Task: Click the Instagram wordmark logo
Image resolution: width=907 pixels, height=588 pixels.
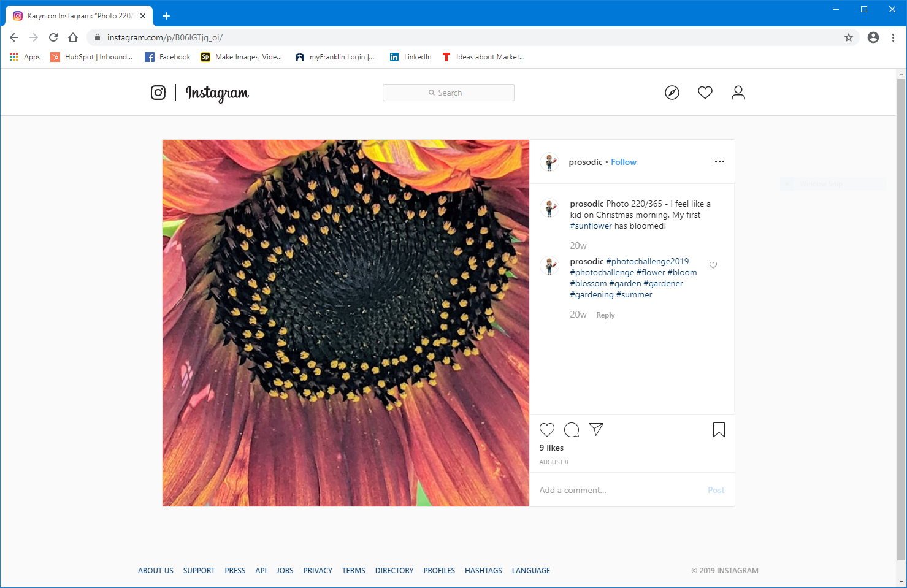Action: [x=217, y=93]
